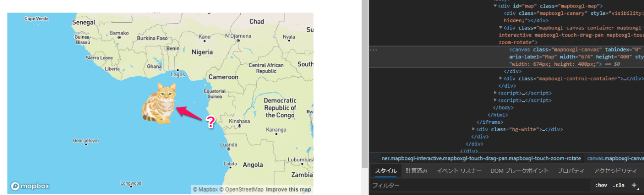Collapse the mapboxgl-canvas-container div node

[x=501, y=28]
